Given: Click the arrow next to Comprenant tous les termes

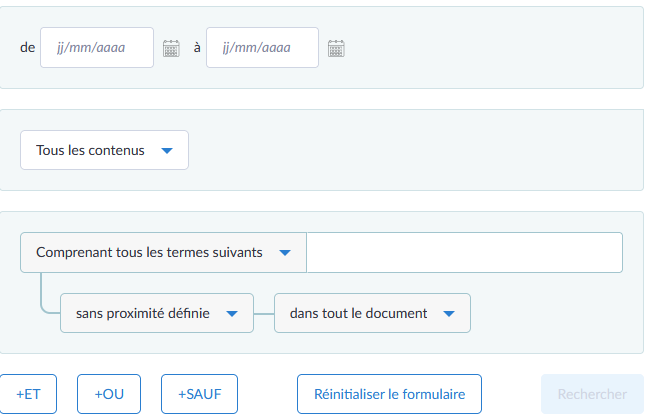Looking at the screenshot, I should tap(285, 253).
